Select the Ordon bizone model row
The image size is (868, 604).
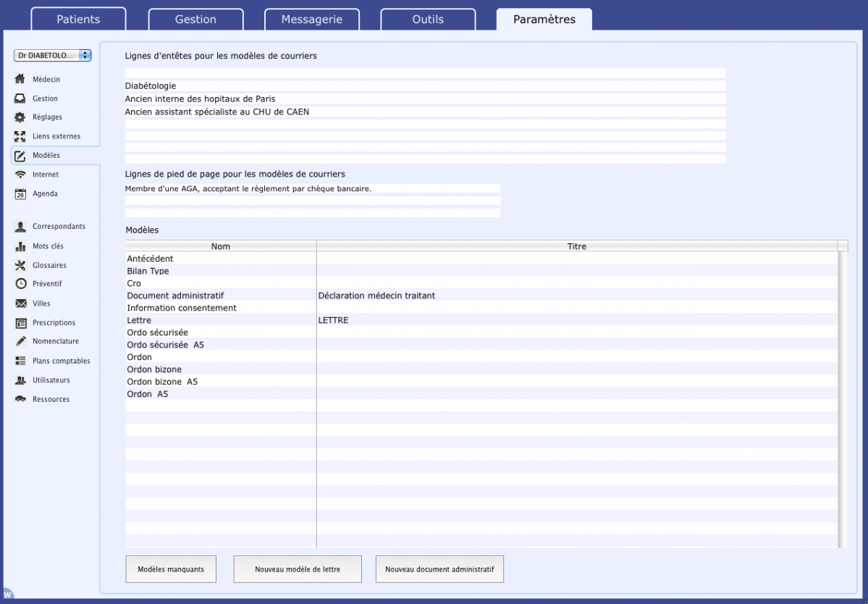click(x=481, y=369)
